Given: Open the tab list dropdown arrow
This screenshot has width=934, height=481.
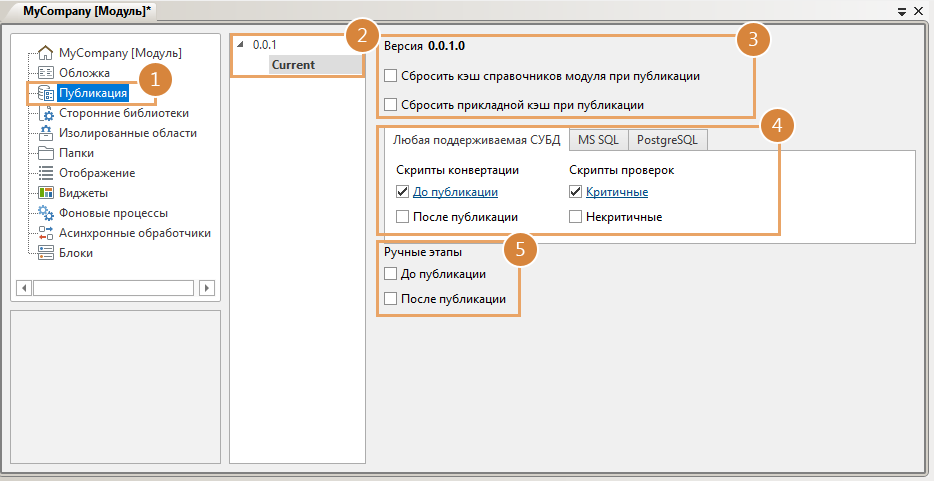Looking at the screenshot, I should pyautogui.click(x=902, y=10).
